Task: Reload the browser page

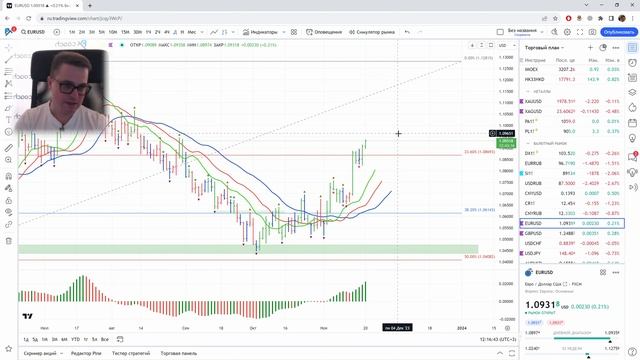Action: coord(28,18)
